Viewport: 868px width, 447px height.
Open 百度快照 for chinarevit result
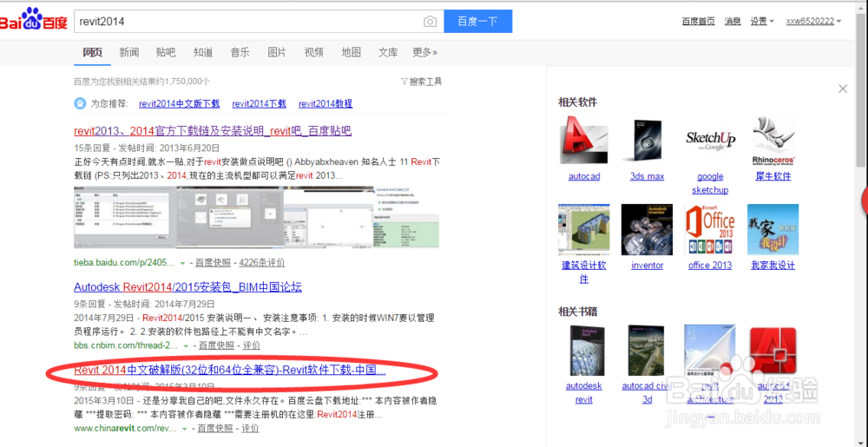click(215, 428)
